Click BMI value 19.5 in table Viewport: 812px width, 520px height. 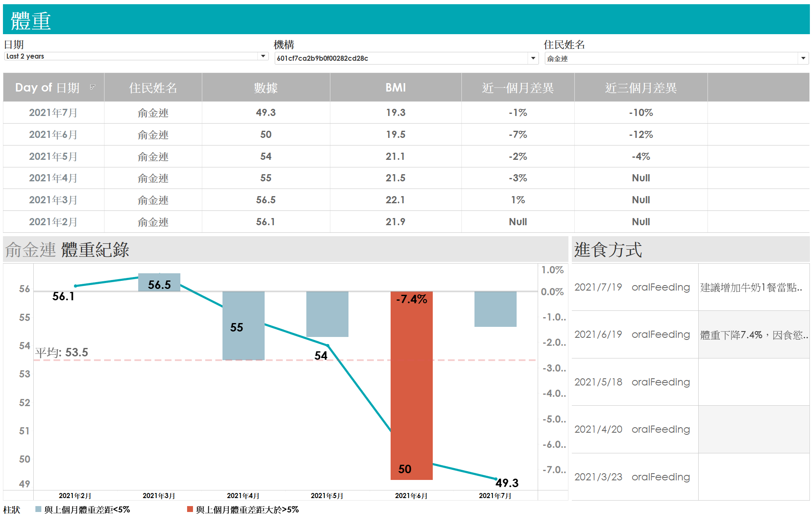point(396,135)
